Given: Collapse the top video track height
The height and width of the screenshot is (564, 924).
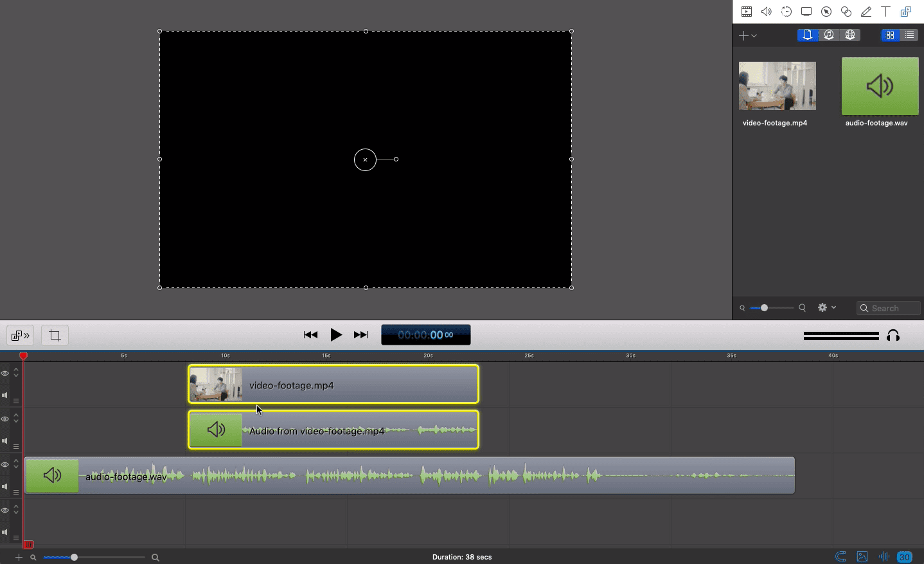Looking at the screenshot, I should [x=15, y=376].
